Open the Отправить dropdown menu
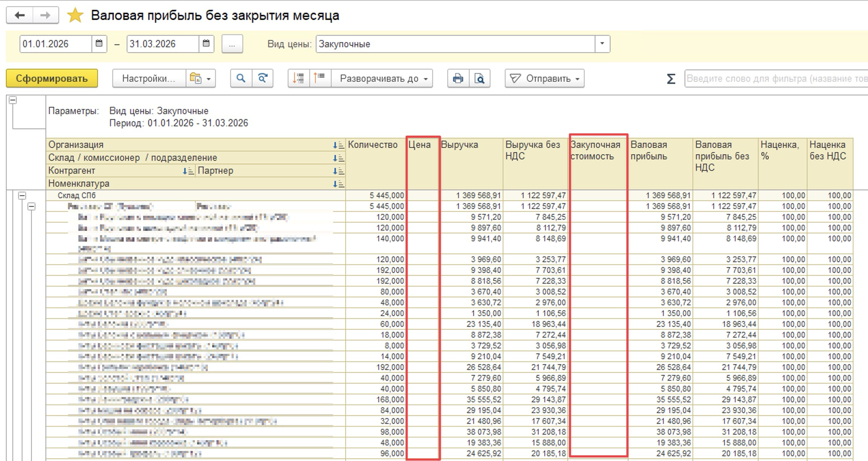This screenshot has width=868, height=461. click(544, 78)
